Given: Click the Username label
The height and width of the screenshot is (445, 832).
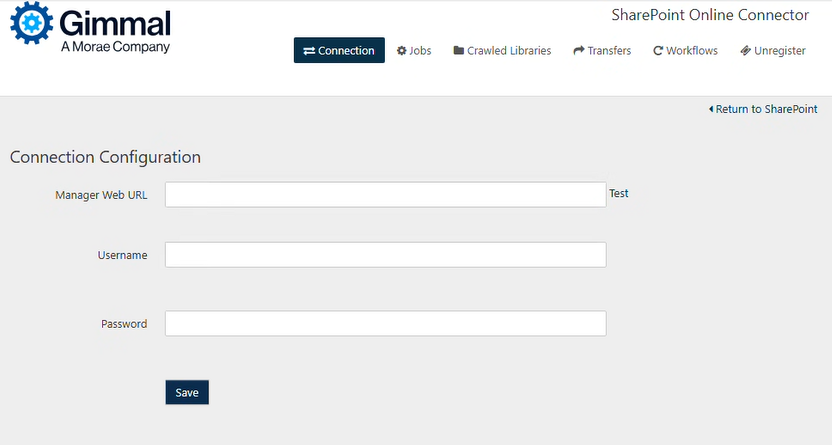Looking at the screenshot, I should (x=122, y=255).
